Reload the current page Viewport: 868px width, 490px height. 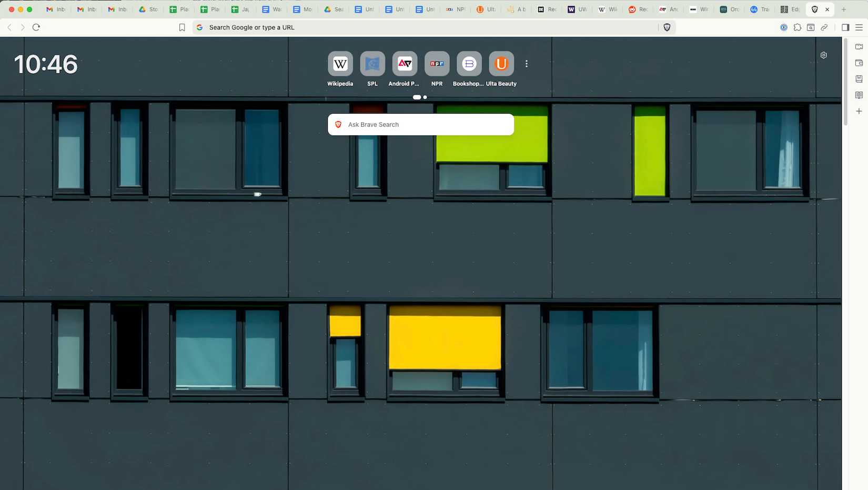click(36, 27)
